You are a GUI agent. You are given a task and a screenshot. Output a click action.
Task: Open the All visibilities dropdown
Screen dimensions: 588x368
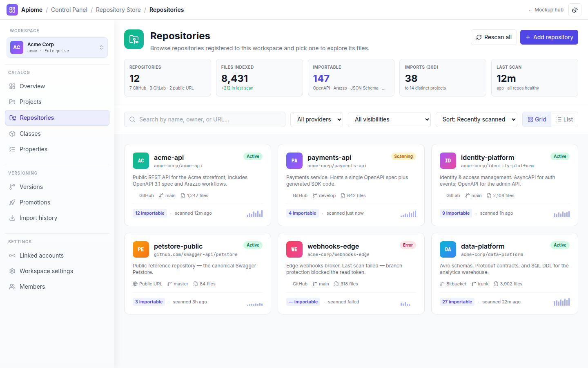pyautogui.click(x=389, y=119)
